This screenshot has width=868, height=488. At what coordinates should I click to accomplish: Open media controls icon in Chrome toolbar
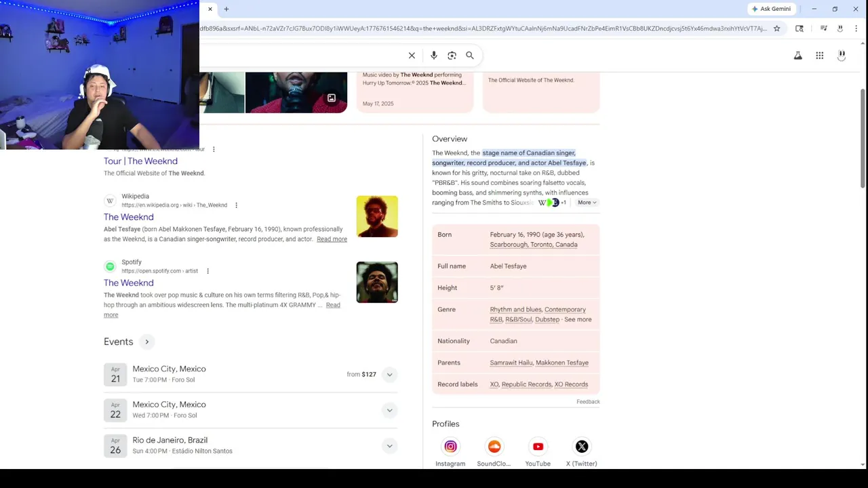pyautogui.click(x=823, y=28)
